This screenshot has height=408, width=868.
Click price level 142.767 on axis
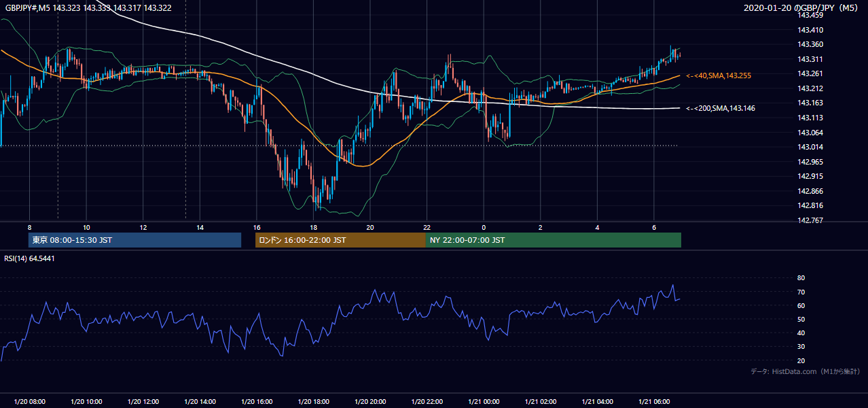[810, 220]
